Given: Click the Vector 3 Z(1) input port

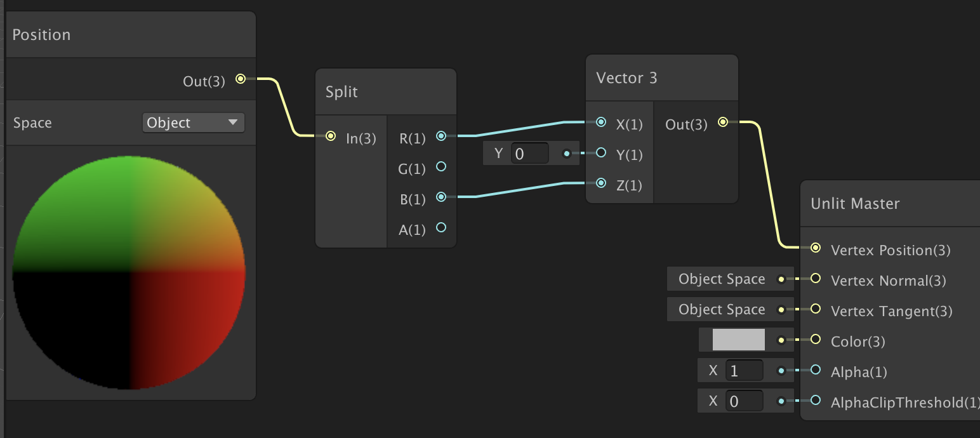Looking at the screenshot, I should coord(601,183).
